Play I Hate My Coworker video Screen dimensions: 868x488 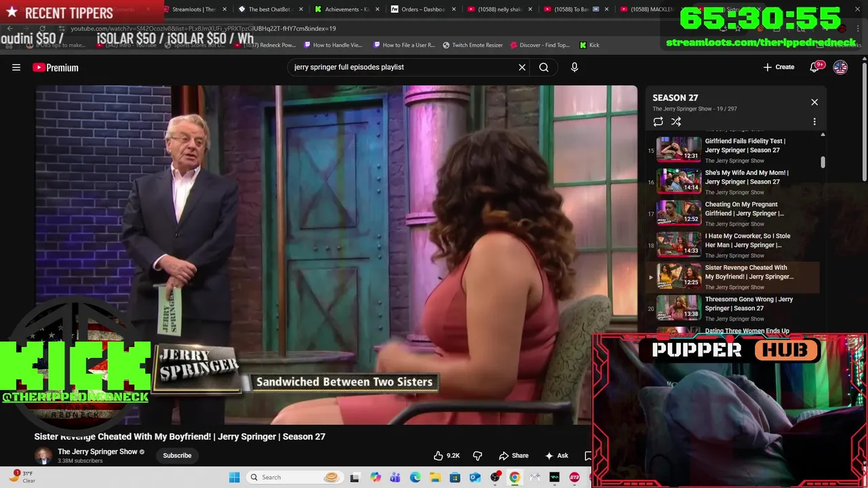coord(747,241)
